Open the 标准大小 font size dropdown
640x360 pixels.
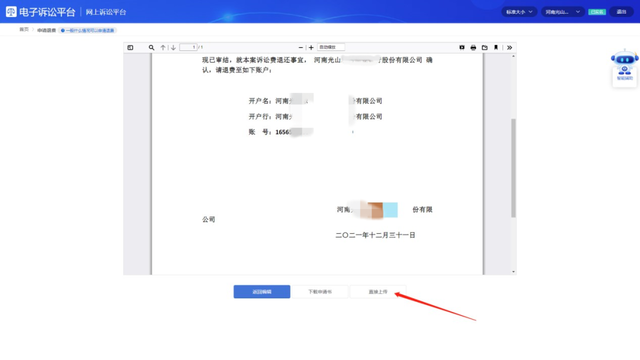[x=519, y=12]
